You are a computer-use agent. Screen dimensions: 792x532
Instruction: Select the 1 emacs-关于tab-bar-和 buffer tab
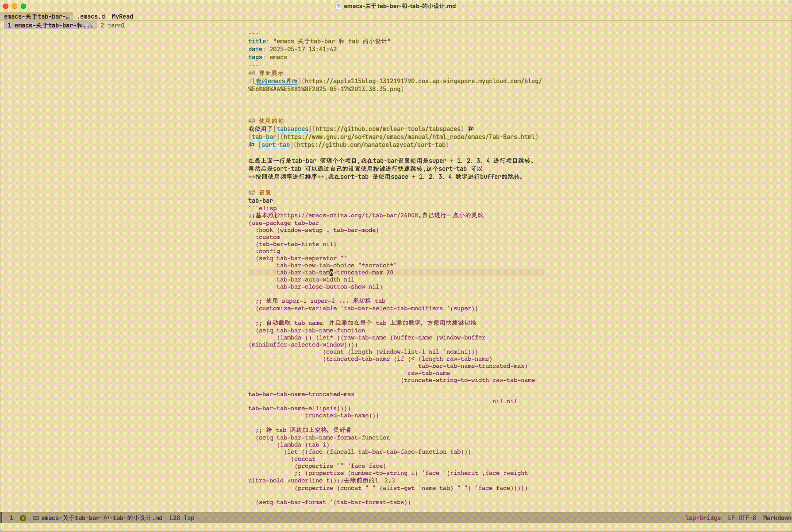click(x=50, y=25)
